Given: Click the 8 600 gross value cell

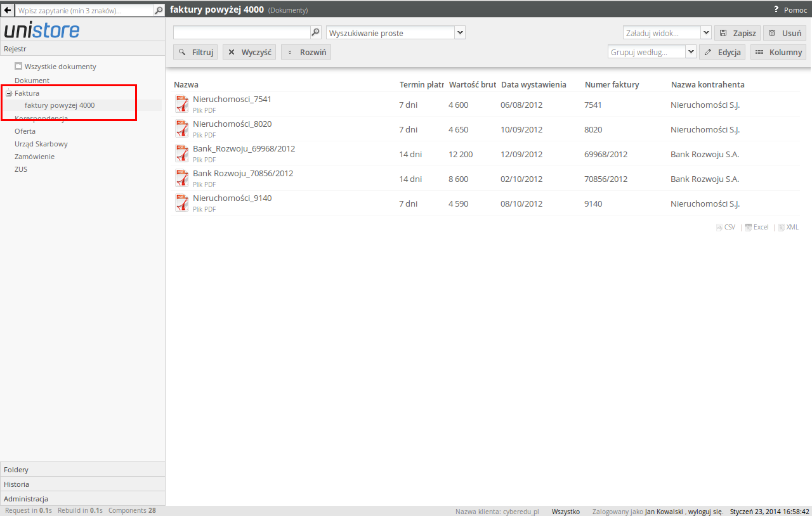Looking at the screenshot, I should (458, 179).
